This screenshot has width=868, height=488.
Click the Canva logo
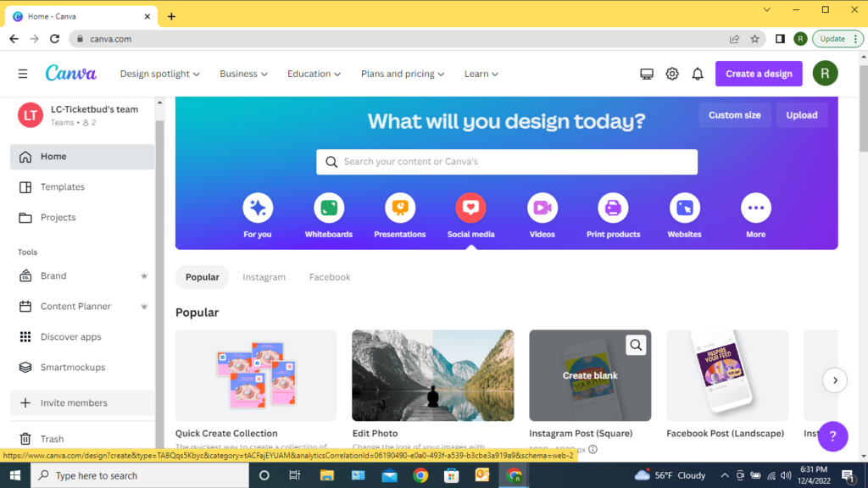pos(71,73)
